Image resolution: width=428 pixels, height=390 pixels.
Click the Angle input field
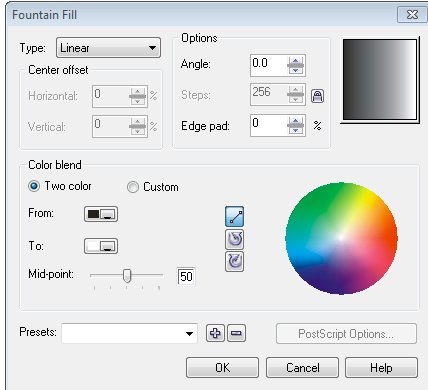pyautogui.click(x=269, y=64)
